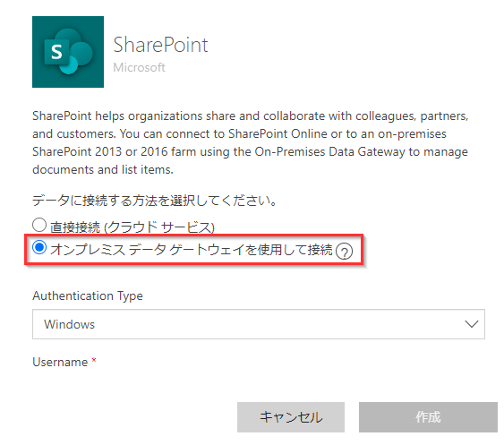The width and height of the screenshot is (504, 445).
Task: Open the Authentication Type dropdown
Action: coord(259,324)
